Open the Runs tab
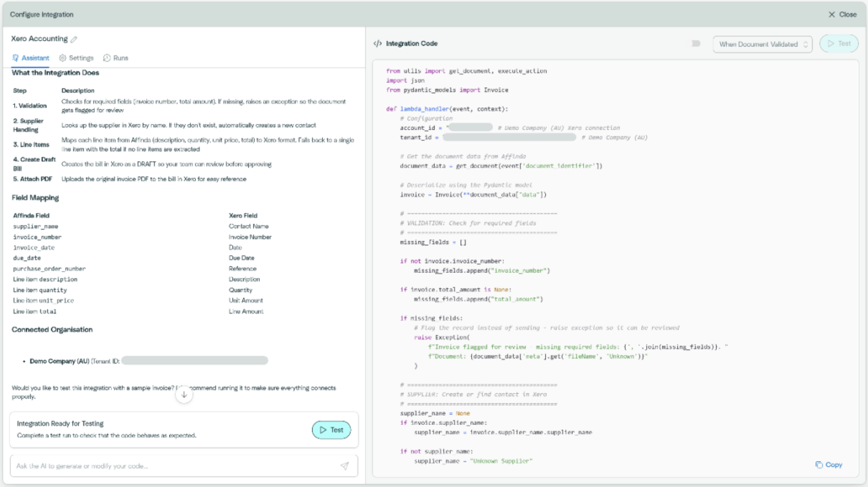868x487 pixels. tap(121, 58)
